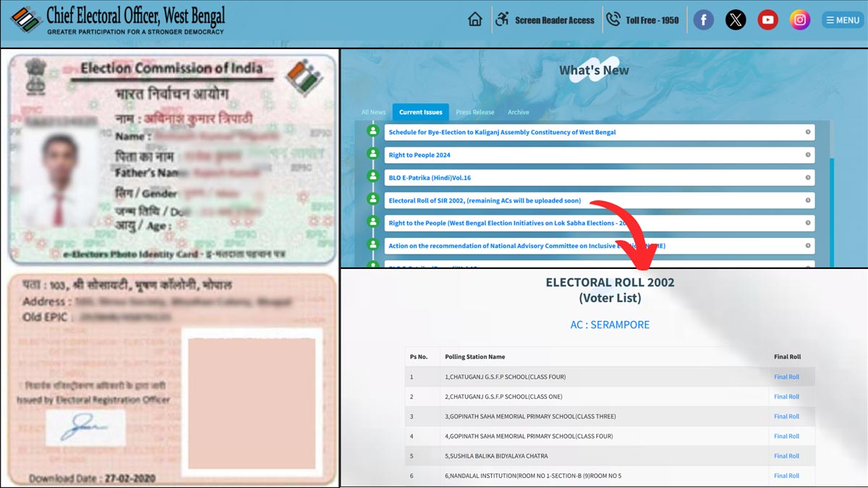This screenshot has width=868, height=488.
Task: Click green icon beside Lok Sabha Elections item
Action: [x=373, y=221]
